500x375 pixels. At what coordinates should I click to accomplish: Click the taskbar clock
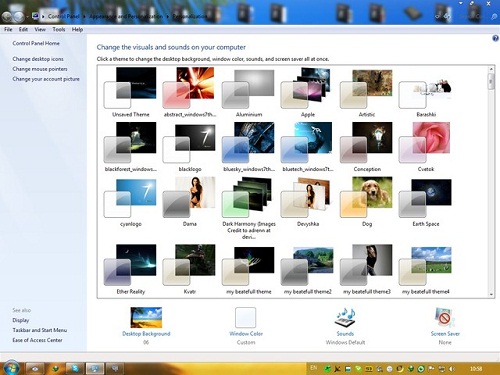[x=476, y=368]
